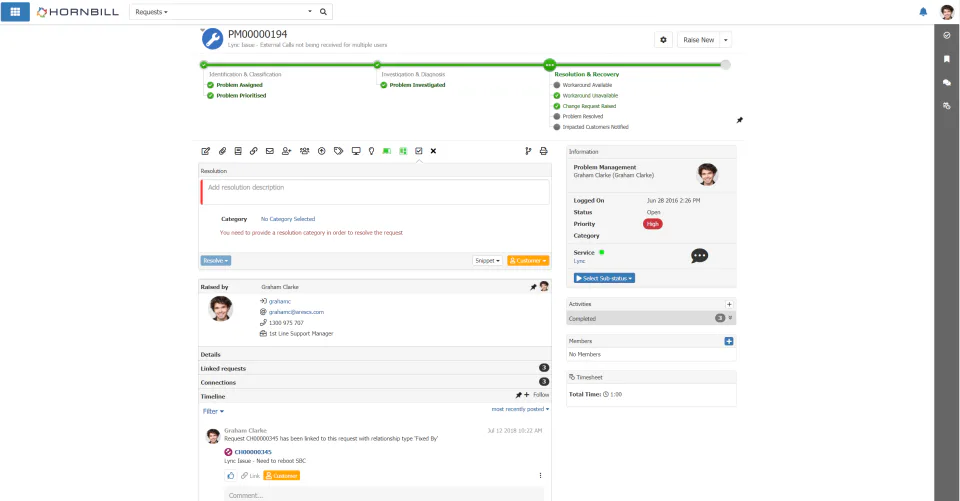Click the red High priority badge

(653, 224)
